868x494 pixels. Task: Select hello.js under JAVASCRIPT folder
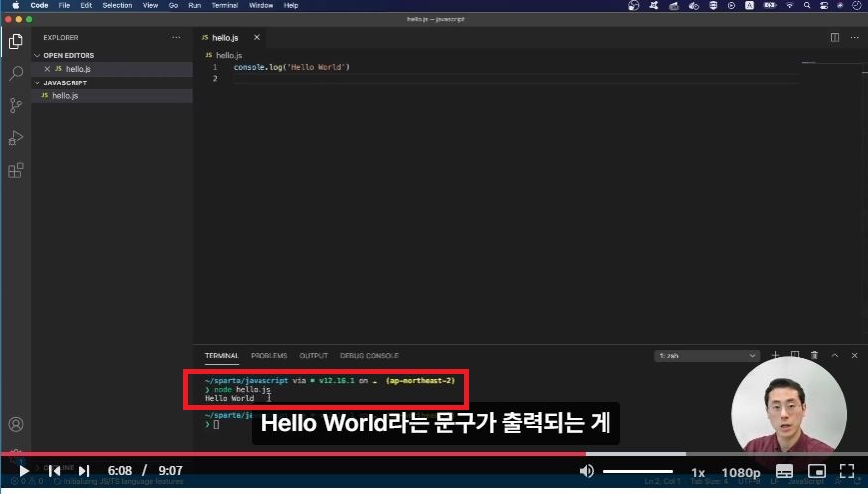(111, 95)
